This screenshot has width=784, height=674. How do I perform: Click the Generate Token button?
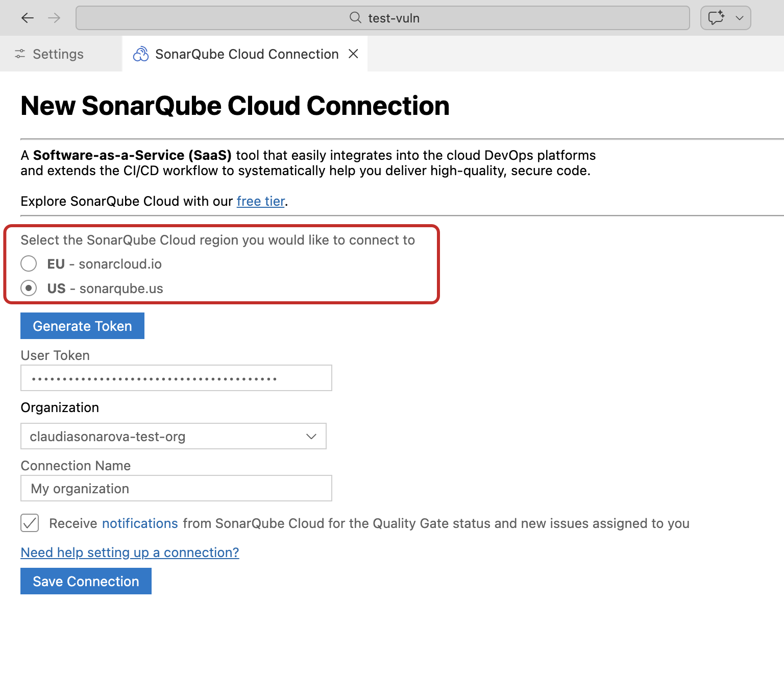click(82, 325)
